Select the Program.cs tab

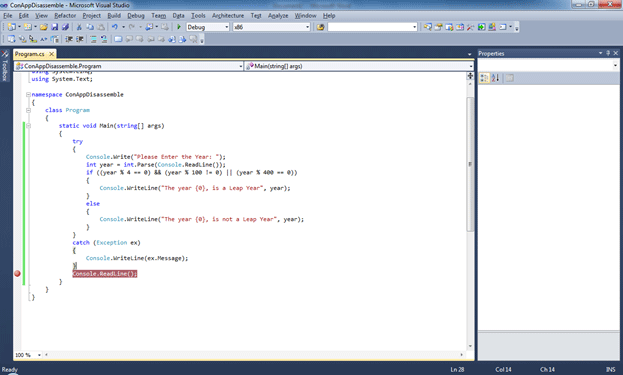point(30,54)
